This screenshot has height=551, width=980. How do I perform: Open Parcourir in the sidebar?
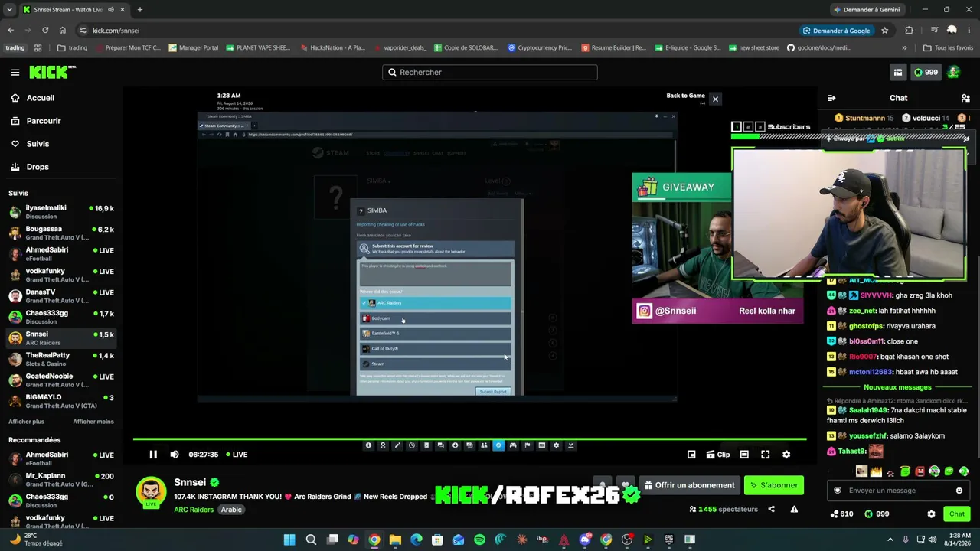tap(44, 121)
